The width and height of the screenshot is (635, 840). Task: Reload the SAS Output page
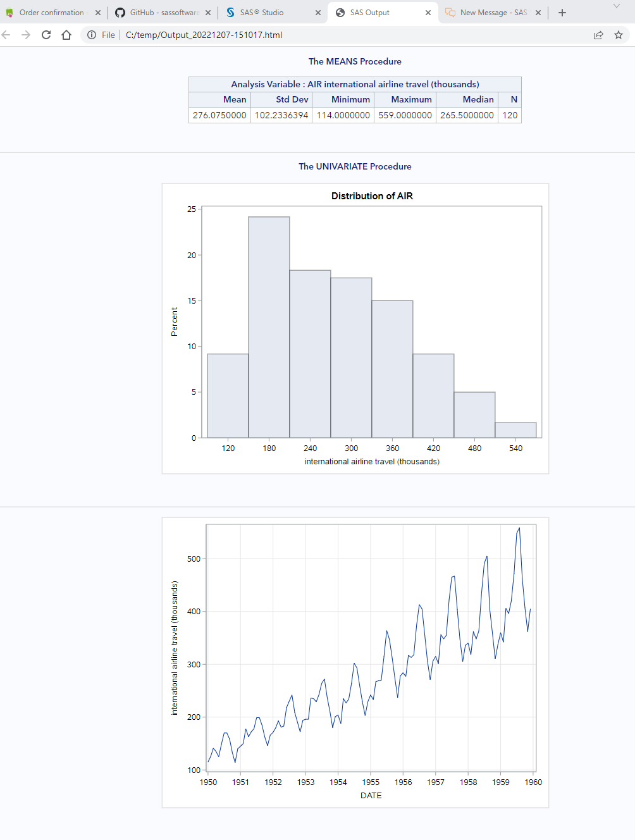point(46,35)
